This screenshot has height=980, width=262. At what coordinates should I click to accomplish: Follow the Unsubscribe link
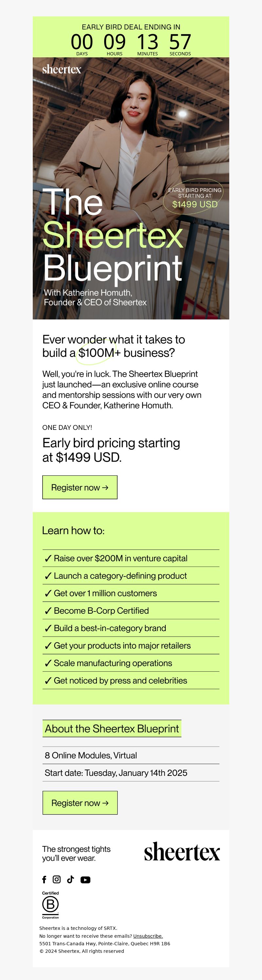[x=148, y=936]
